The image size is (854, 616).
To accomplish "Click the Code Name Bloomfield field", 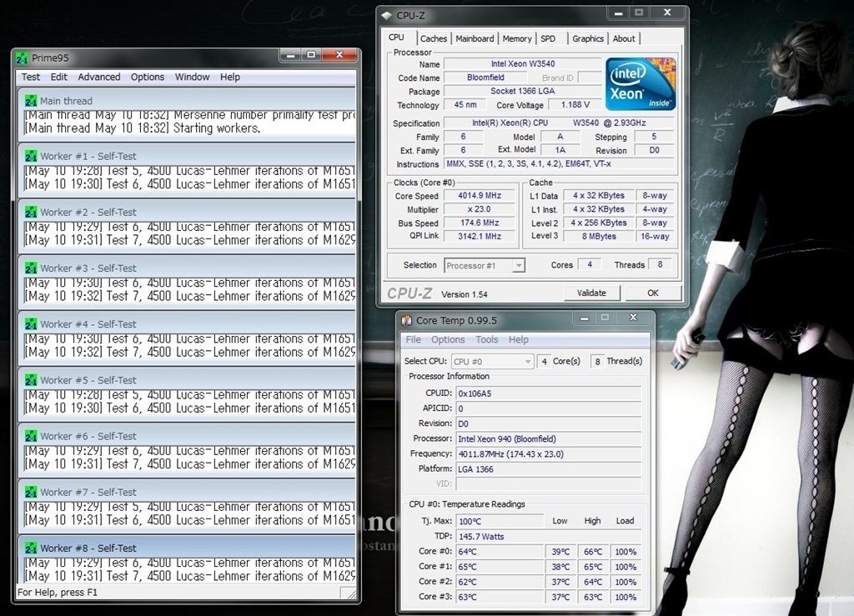I will tap(485, 78).
